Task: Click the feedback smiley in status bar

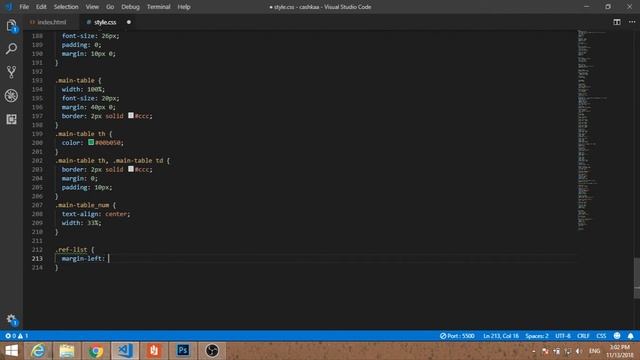Action: pos(617,336)
